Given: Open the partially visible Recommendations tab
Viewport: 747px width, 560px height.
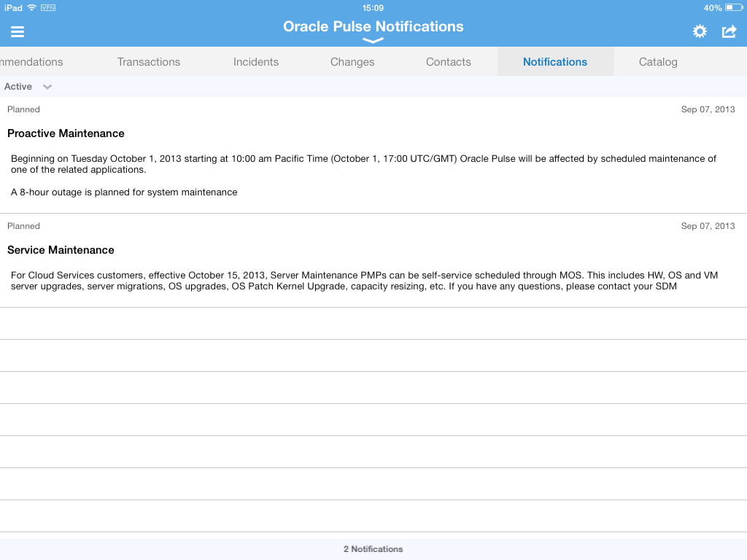Looking at the screenshot, I should point(31,62).
